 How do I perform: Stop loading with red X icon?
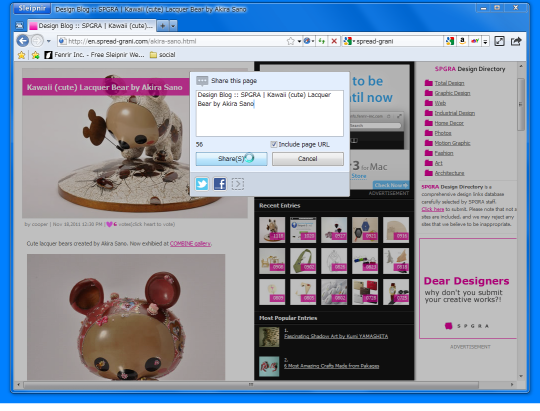pyautogui.click(x=334, y=41)
